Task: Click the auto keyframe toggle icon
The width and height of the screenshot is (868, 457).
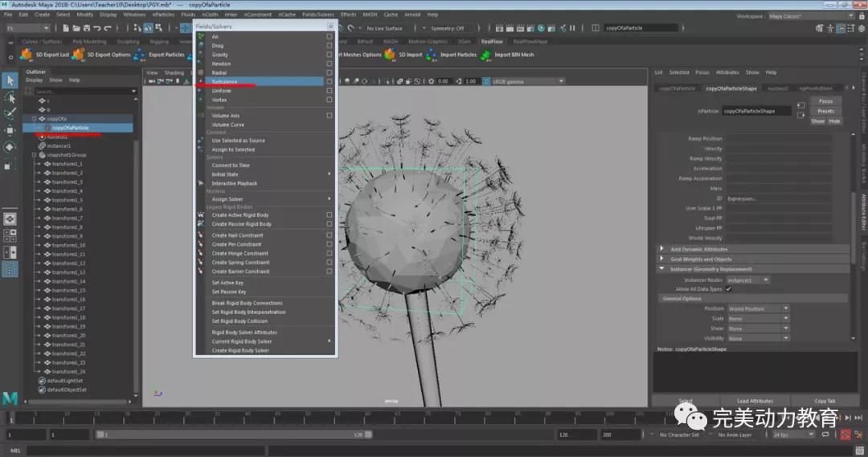Action: pyautogui.click(x=846, y=435)
